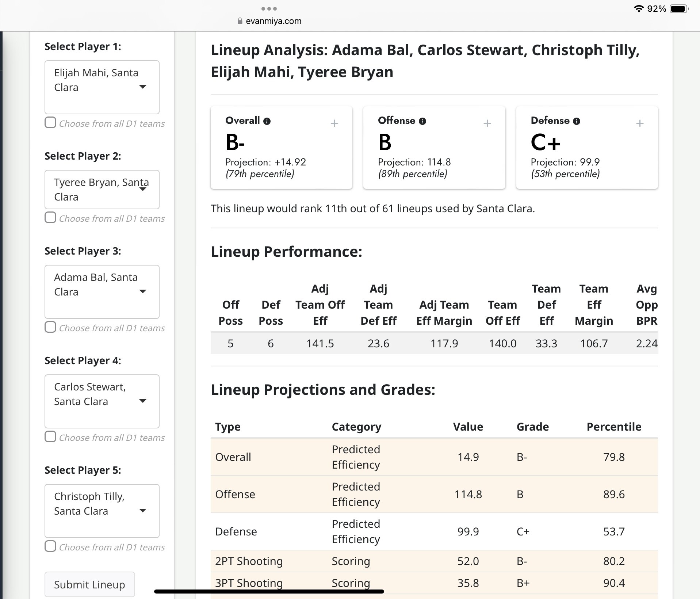700x599 pixels.
Task: Open the Player 2 dropdown showing Tyeree Bryan
Action: 102,189
